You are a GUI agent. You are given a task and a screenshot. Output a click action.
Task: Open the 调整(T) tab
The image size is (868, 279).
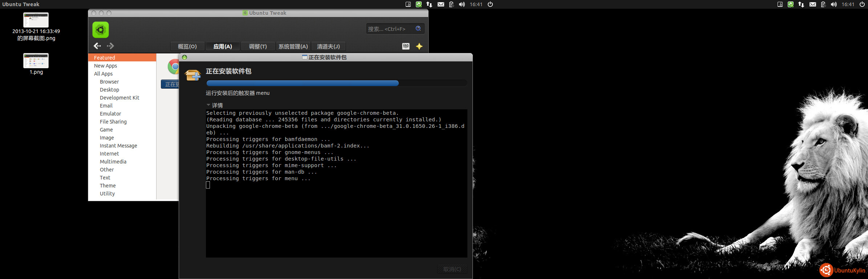click(257, 46)
